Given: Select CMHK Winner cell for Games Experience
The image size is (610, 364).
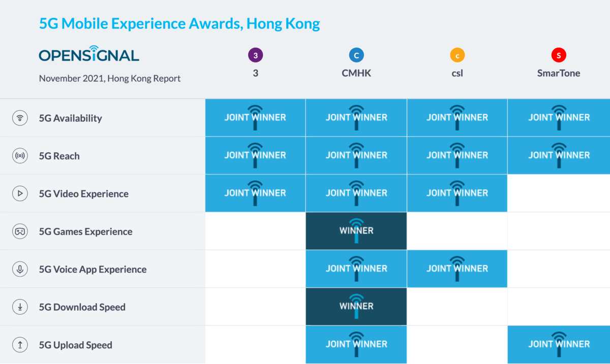Looking at the screenshot, I should [356, 231].
